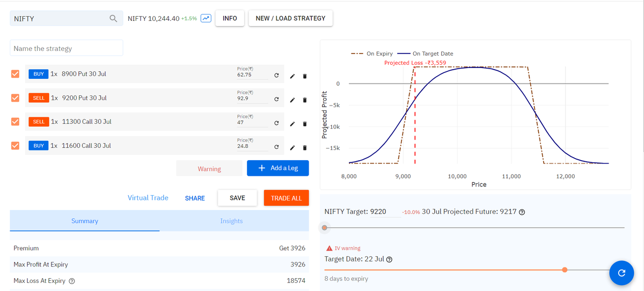
Task: Click price field 62.75 of 8900 Put
Action: (252, 75)
